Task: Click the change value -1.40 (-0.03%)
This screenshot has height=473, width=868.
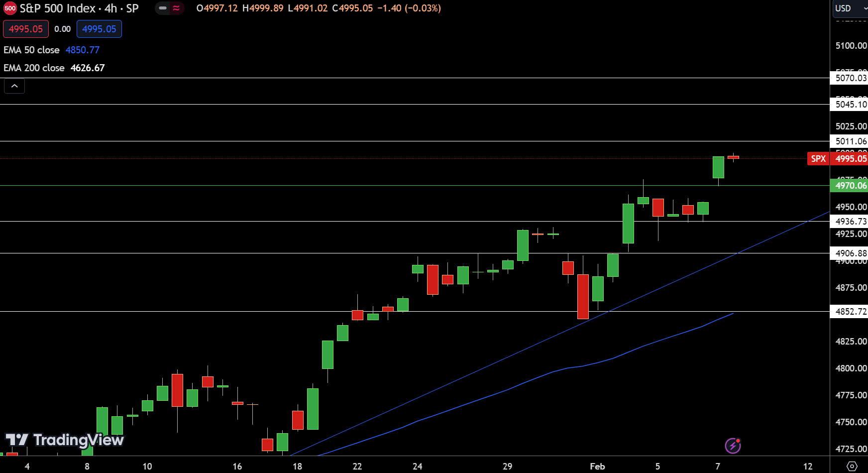Action: 409,8
